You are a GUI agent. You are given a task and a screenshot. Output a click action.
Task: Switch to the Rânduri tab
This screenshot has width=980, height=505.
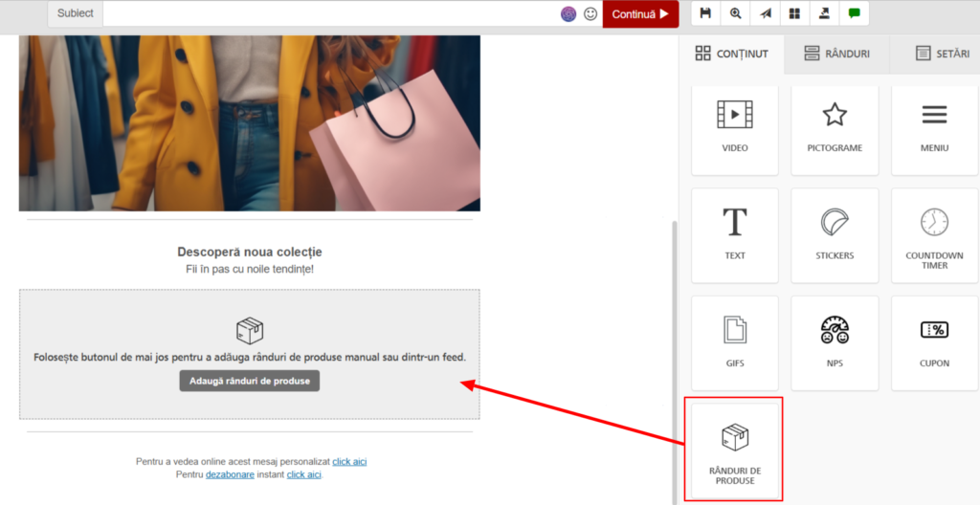pyautogui.click(x=836, y=54)
